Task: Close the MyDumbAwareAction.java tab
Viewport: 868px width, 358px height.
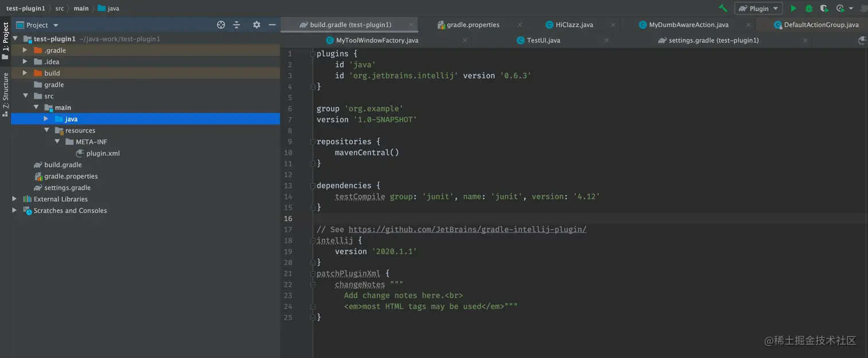Action: point(749,25)
